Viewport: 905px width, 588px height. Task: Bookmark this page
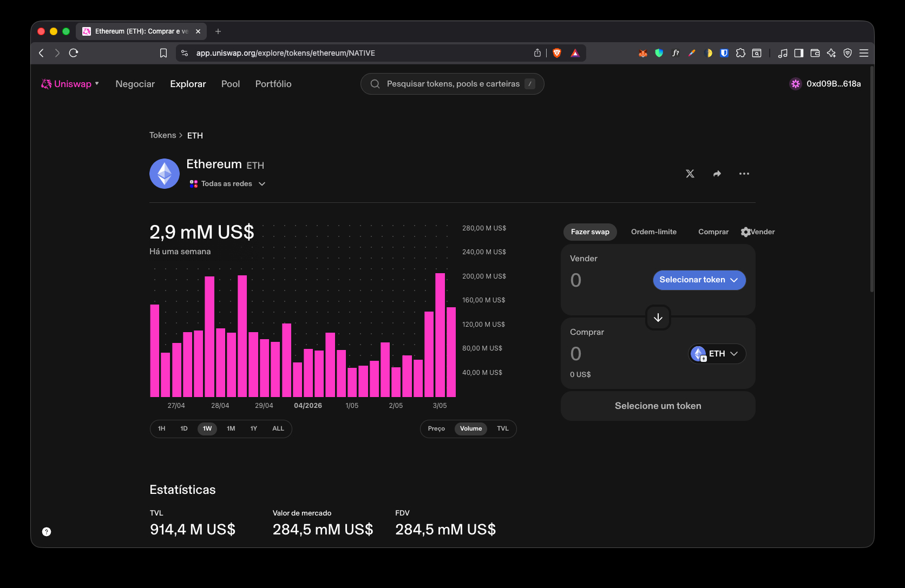pos(163,53)
